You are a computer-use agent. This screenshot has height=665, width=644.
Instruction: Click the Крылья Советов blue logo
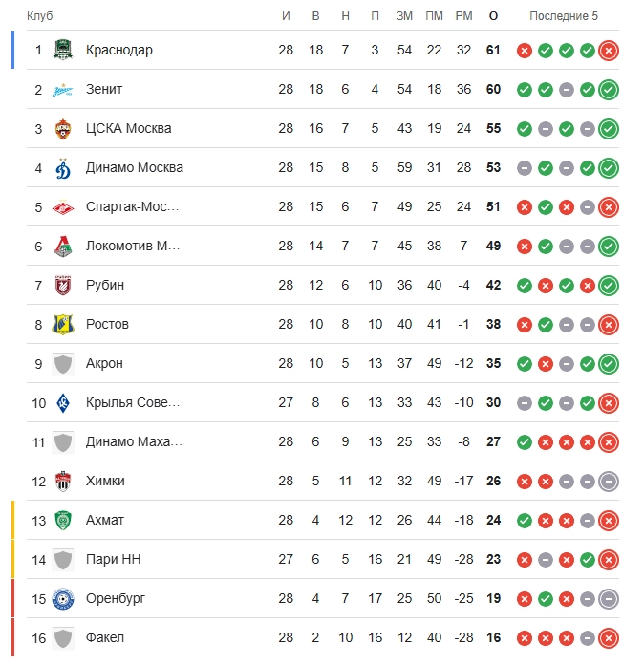(63, 403)
